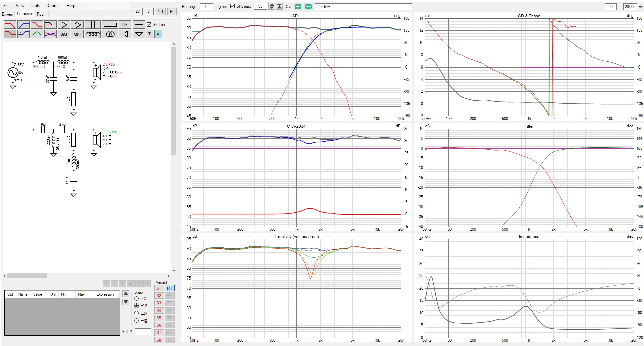The image size is (644, 346).
Task: Remove overlay with the green minus button
Action: pyautogui.click(x=309, y=7)
